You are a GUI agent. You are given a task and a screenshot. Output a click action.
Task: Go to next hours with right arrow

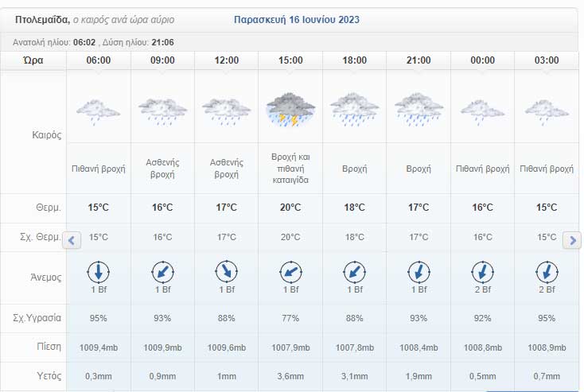pyautogui.click(x=572, y=240)
